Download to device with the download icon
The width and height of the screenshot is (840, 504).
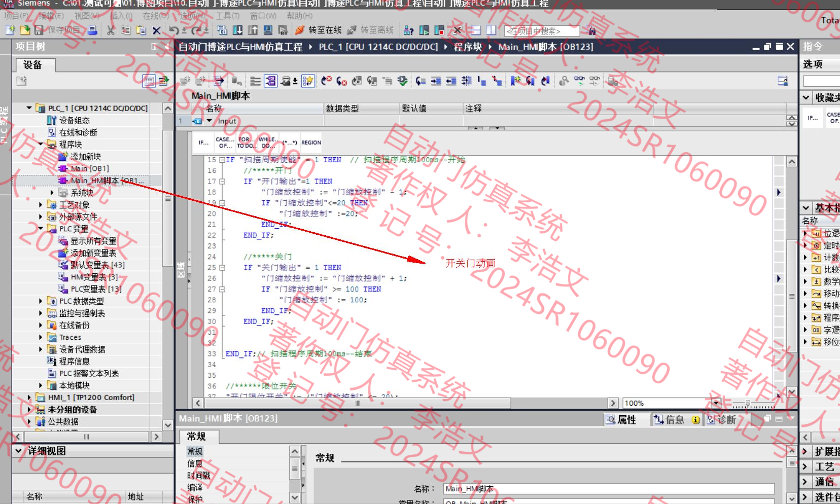(237, 30)
